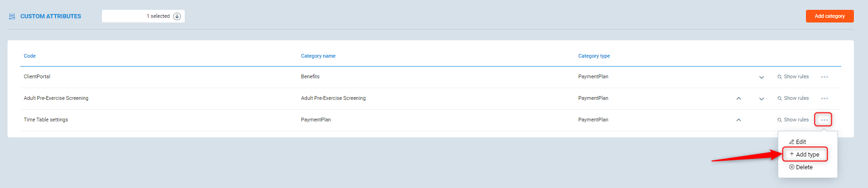Move Adult Pre-Exercise Screening row down
The width and height of the screenshot is (868, 188).
click(761, 99)
